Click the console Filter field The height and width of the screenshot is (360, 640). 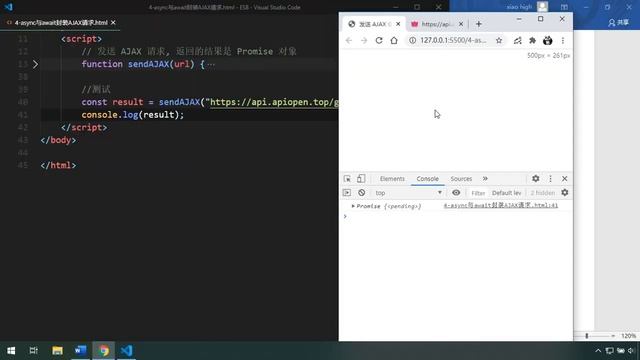(478, 193)
